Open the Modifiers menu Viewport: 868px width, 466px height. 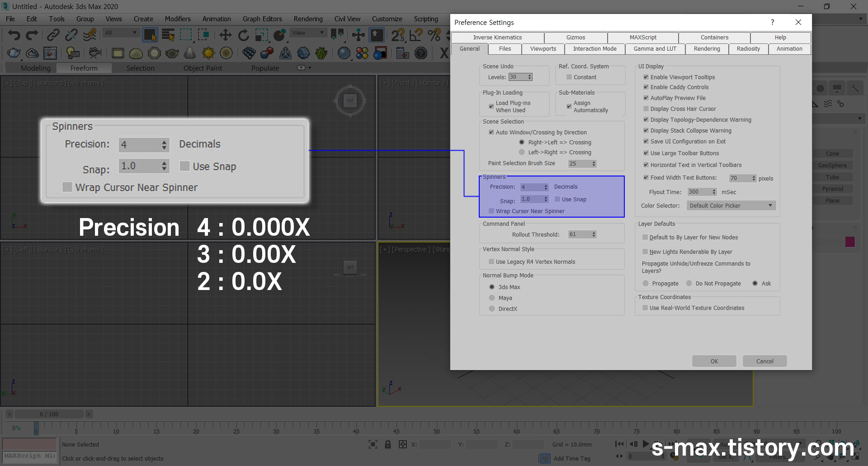click(178, 19)
